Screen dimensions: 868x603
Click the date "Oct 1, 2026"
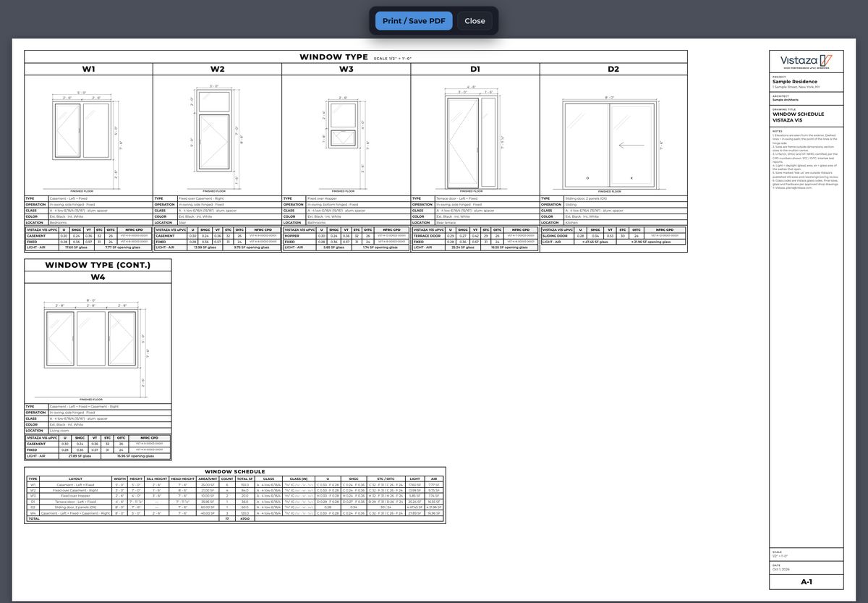pyautogui.click(x=781, y=569)
